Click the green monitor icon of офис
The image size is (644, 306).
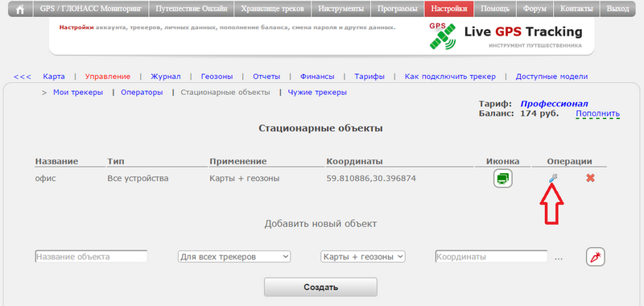(502, 178)
